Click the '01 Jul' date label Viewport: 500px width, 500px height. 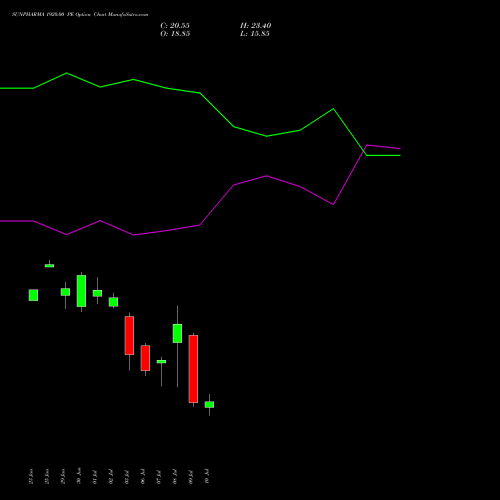95,477
